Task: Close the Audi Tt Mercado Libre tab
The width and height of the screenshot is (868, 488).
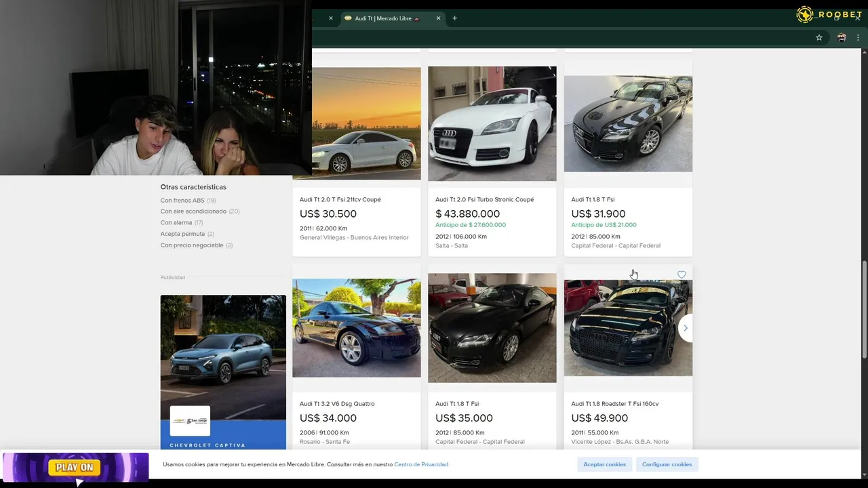Action: pyautogui.click(x=438, y=18)
